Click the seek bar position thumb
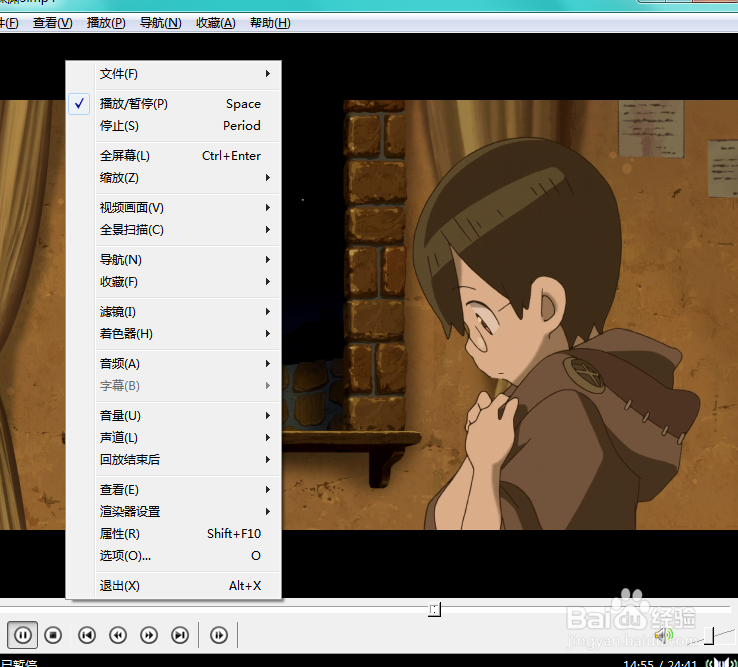Screen dimensions: 738x667 tap(434, 610)
